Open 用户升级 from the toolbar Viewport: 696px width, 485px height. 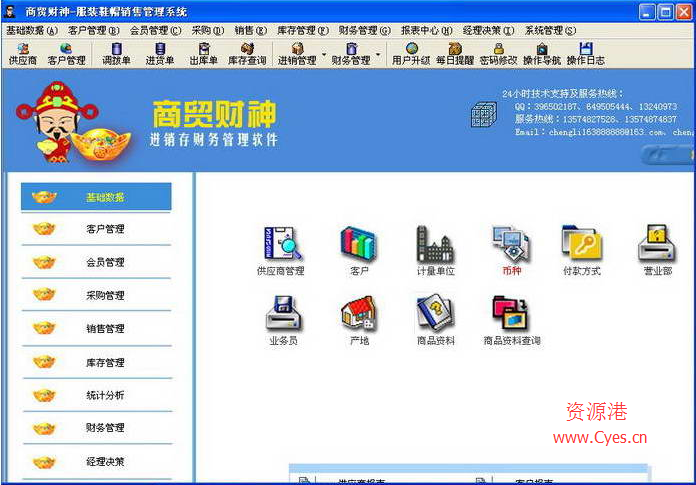[411, 54]
